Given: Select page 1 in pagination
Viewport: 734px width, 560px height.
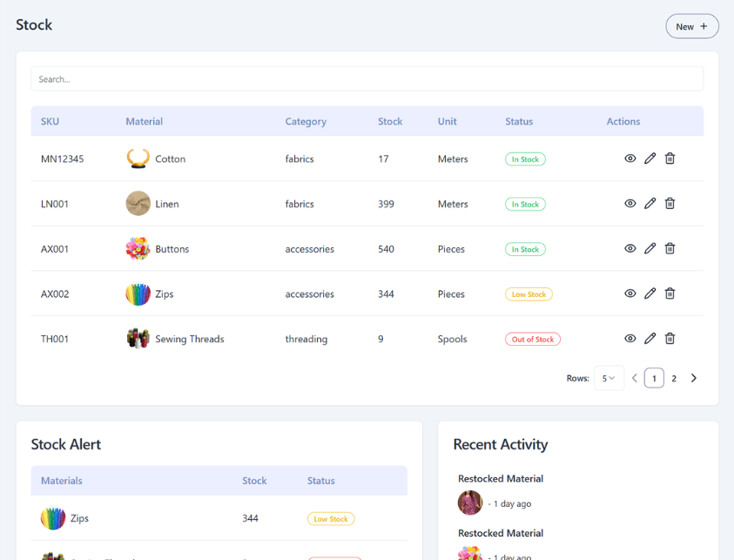Looking at the screenshot, I should point(654,378).
